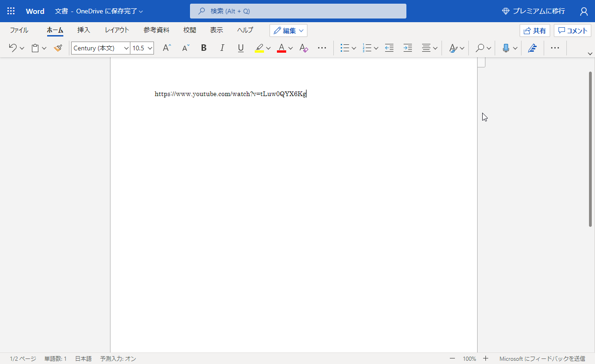Screen dimensions: 595x364
Task: Start Dictate with the microphone icon
Action: click(x=506, y=48)
